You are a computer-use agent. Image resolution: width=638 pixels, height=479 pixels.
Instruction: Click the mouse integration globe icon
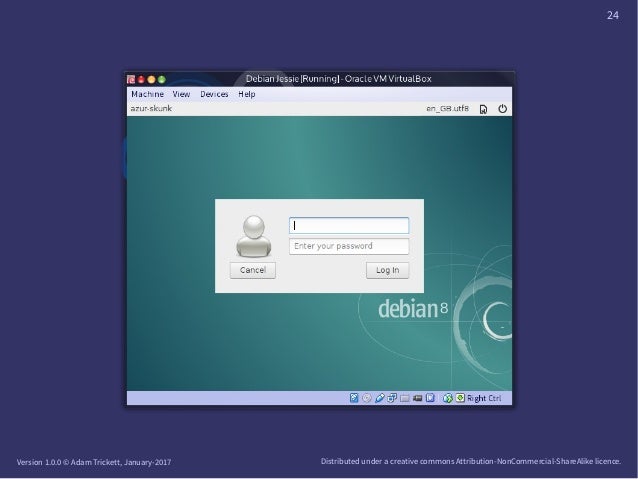pos(448,398)
